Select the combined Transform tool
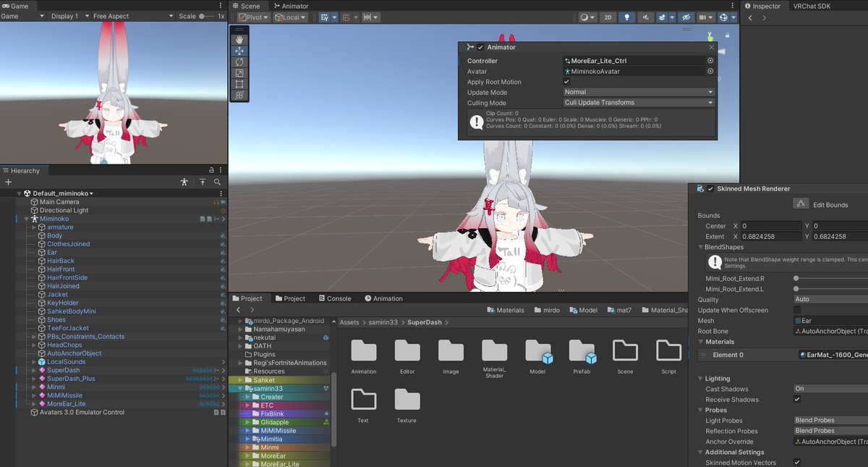The height and width of the screenshot is (467, 868). 239,96
